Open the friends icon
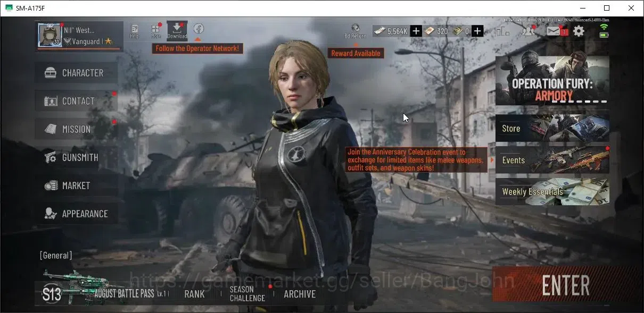 point(529,31)
